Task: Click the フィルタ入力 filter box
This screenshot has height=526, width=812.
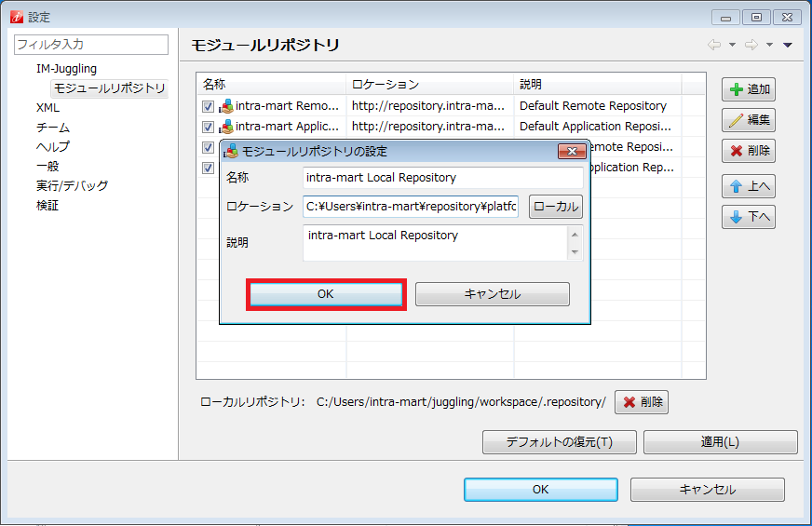Action: pos(91,45)
